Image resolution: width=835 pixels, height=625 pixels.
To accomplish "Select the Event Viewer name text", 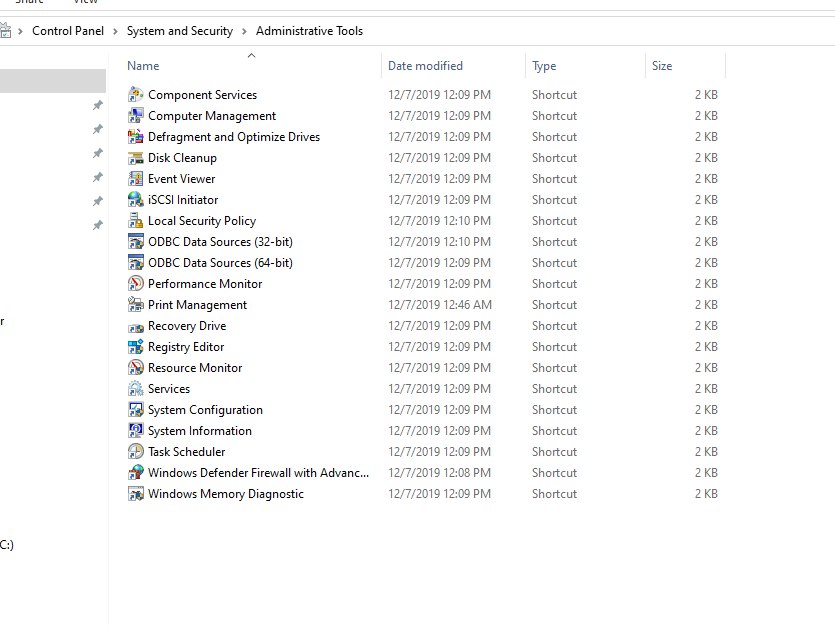I will click(182, 179).
